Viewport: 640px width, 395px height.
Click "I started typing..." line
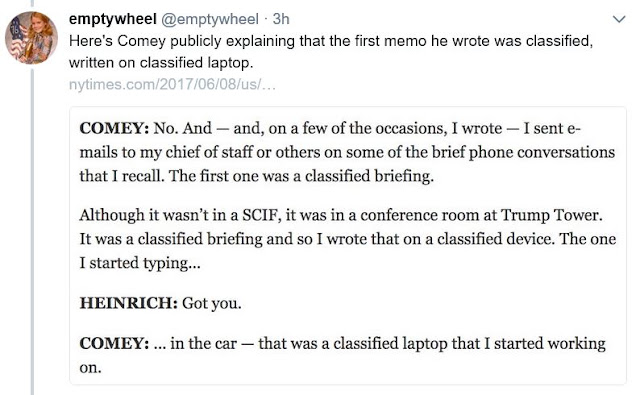point(140,263)
